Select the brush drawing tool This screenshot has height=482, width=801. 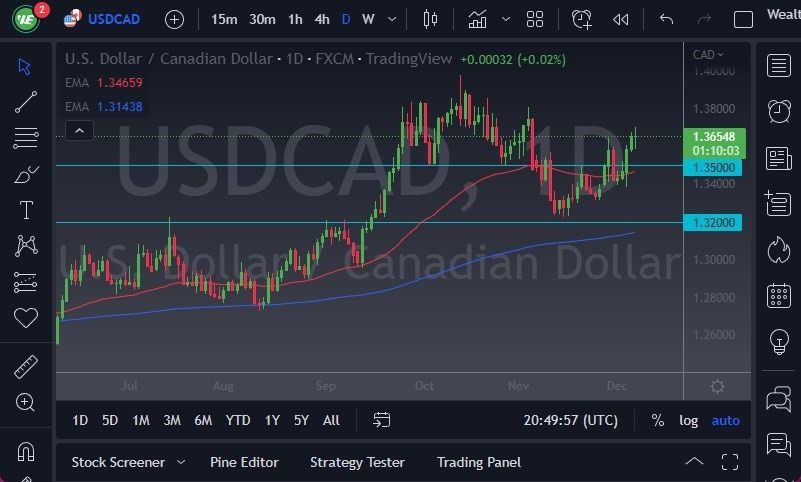(26, 175)
